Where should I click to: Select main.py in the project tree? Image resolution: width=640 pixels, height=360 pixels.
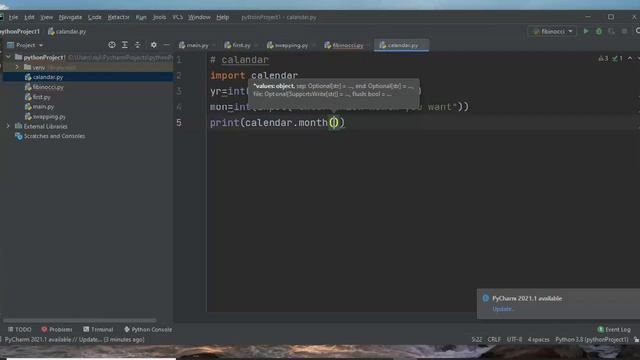43,107
